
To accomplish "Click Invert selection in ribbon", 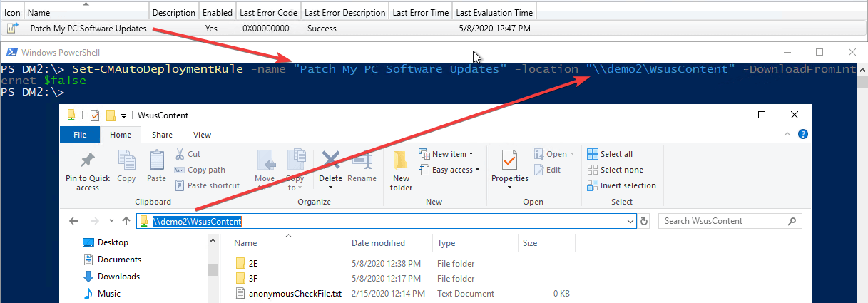I will [x=621, y=185].
